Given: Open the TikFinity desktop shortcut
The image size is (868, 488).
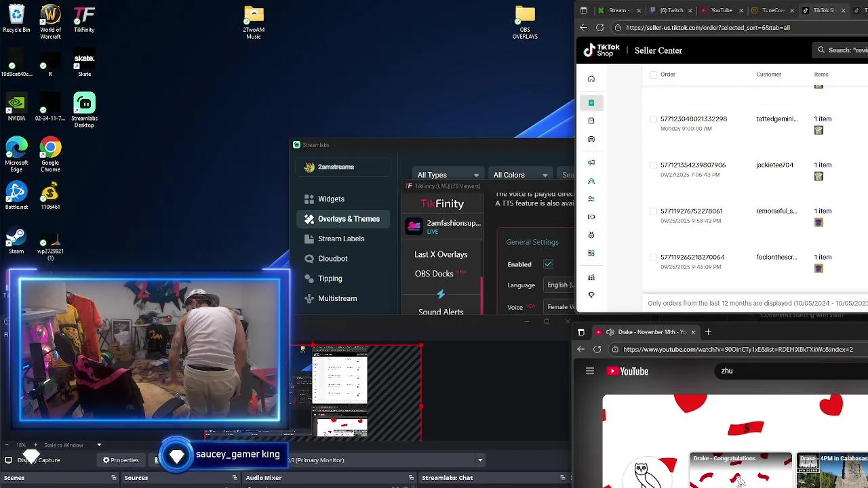Looking at the screenshot, I should pyautogui.click(x=84, y=19).
